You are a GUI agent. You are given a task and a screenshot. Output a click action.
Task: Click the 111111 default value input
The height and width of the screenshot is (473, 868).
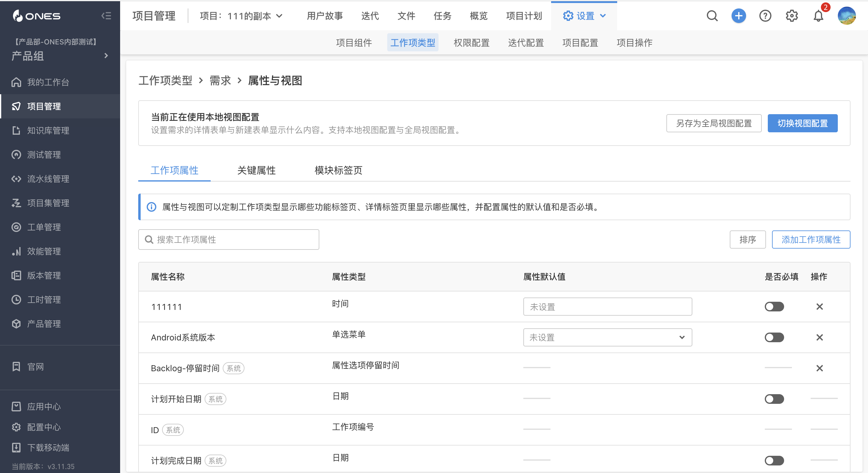tap(608, 307)
